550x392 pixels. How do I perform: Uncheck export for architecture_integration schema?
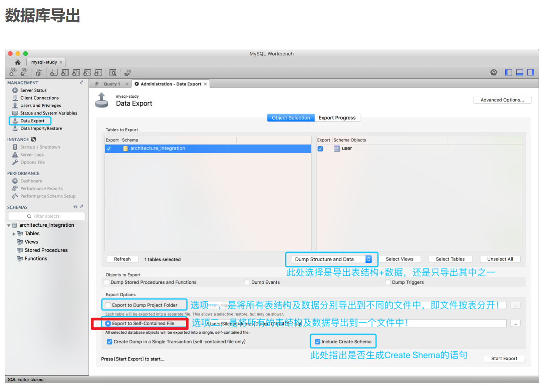(109, 149)
